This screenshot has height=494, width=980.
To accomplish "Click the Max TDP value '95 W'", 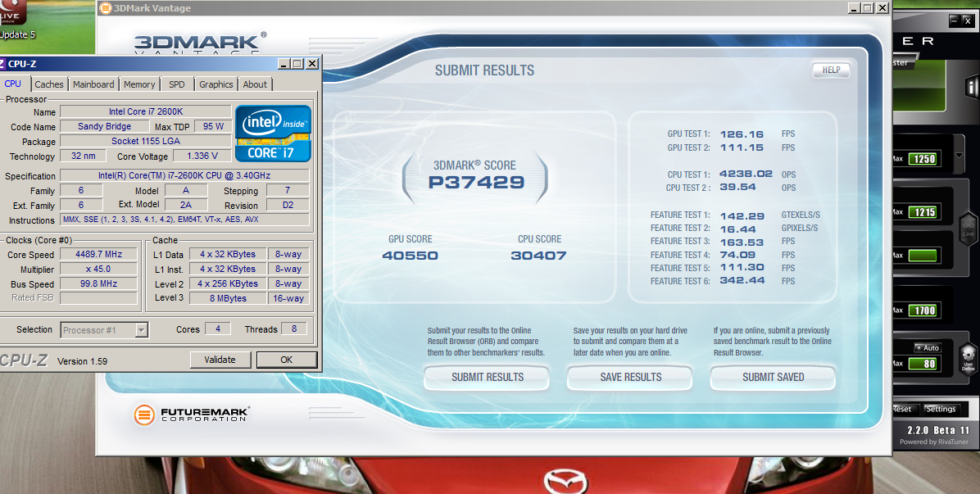I will click(x=212, y=126).
